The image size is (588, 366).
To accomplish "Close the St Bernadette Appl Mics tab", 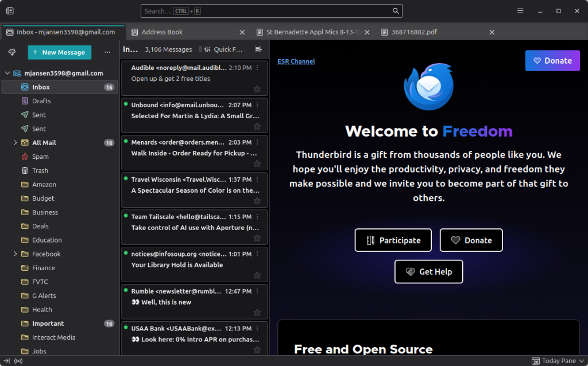I will [x=367, y=32].
